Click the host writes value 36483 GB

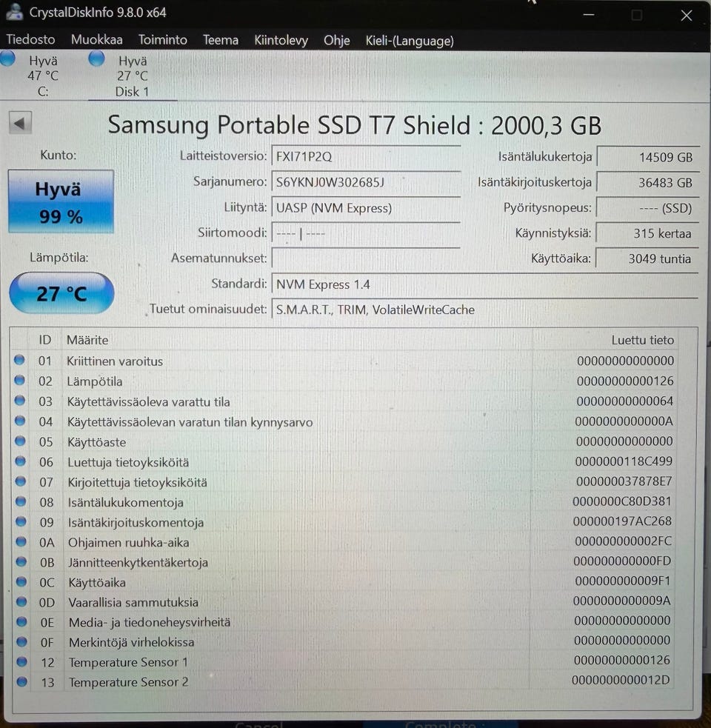648,182
